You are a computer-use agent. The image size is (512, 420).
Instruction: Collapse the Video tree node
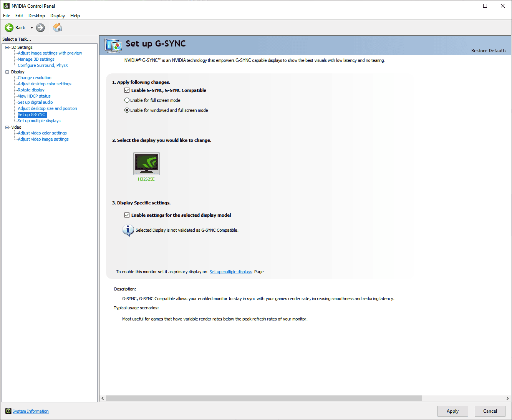pos(7,127)
